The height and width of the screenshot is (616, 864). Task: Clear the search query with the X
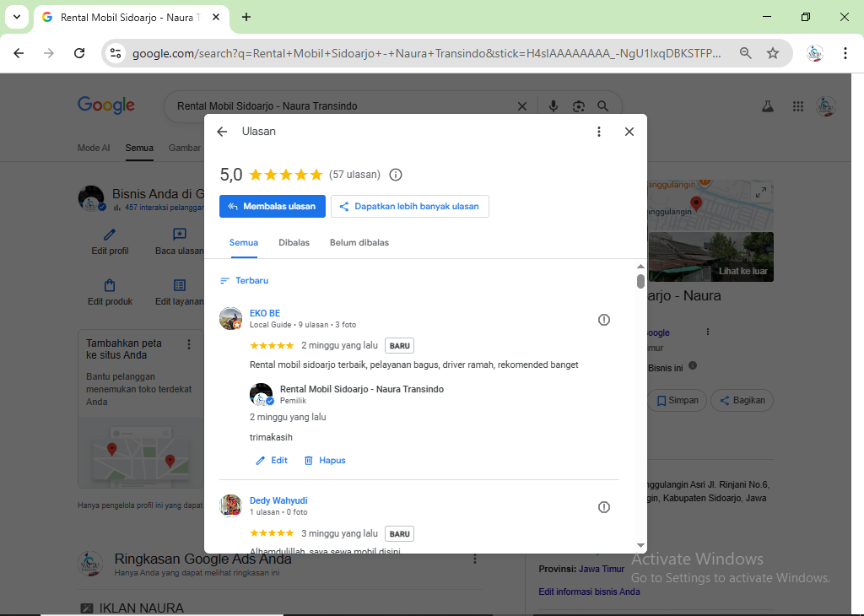click(522, 105)
